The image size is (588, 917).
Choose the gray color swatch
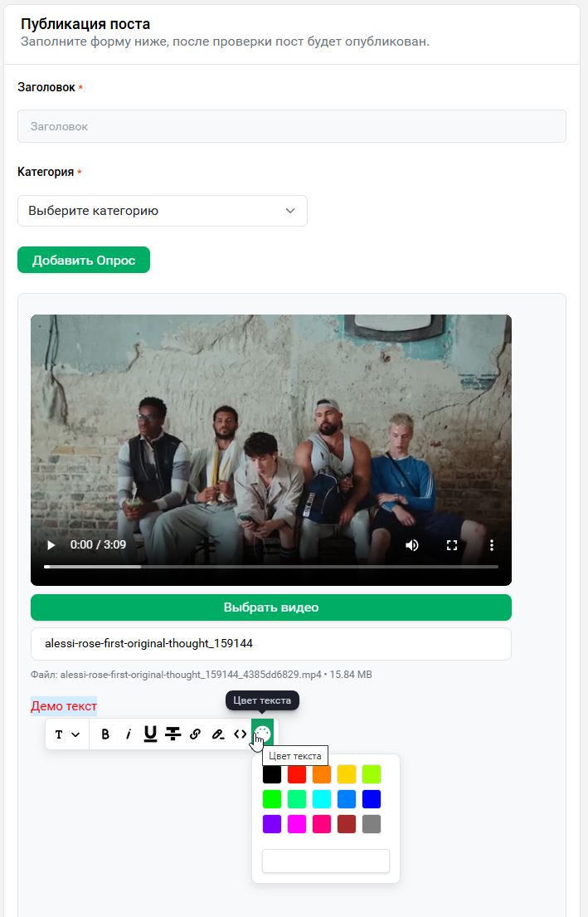[x=372, y=824]
